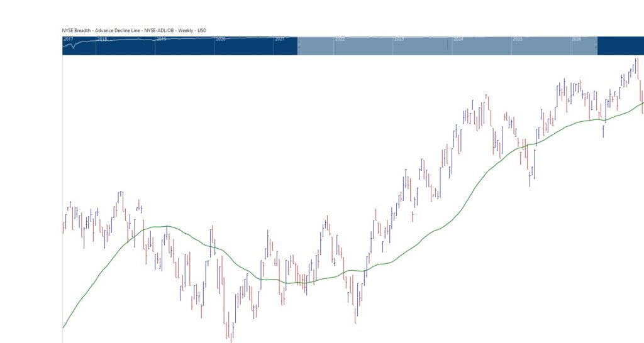Click the 2026 label in the navigator bar
644x343 pixels.
point(576,39)
